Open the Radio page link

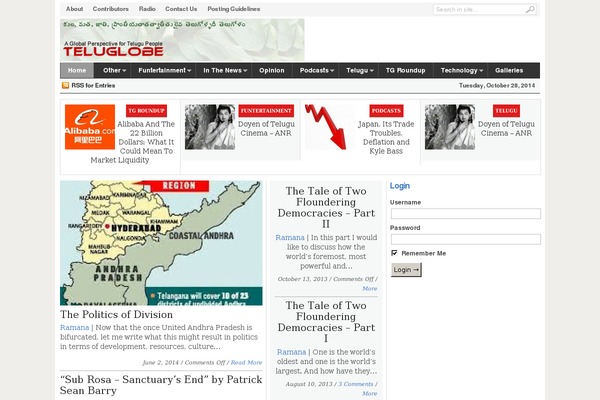[x=147, y=9]
